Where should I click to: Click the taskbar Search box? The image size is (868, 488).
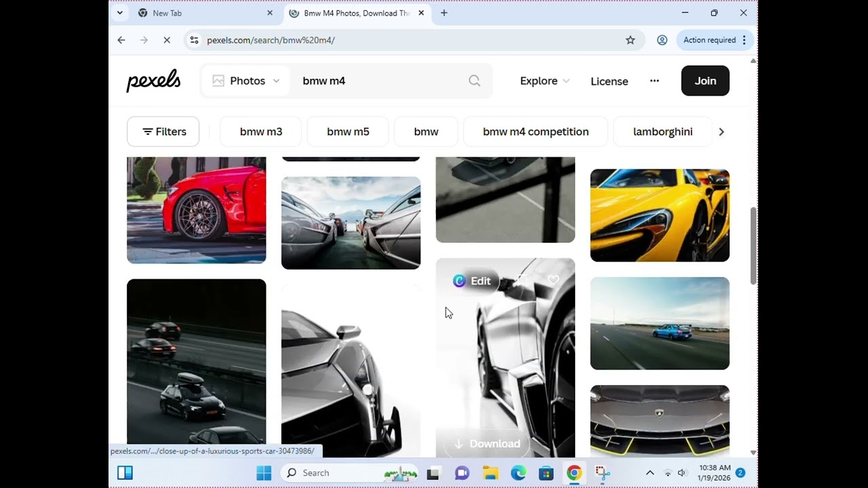click(x=349, y=473)
